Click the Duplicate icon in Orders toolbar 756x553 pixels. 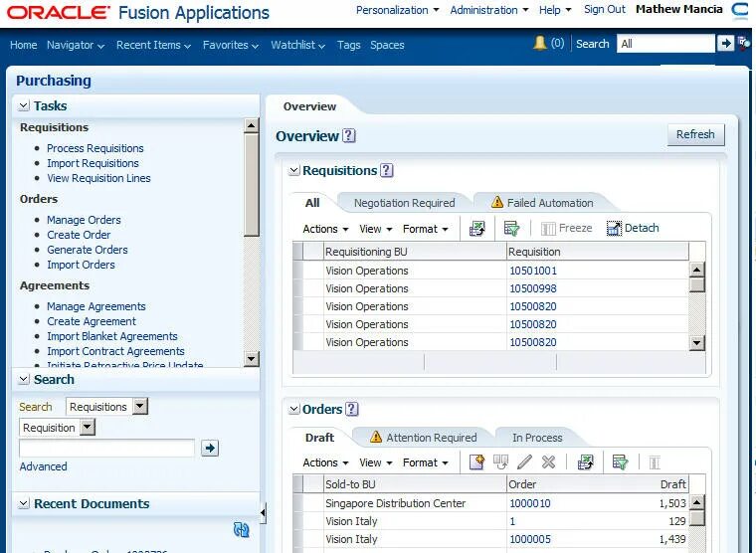(501, 462)
